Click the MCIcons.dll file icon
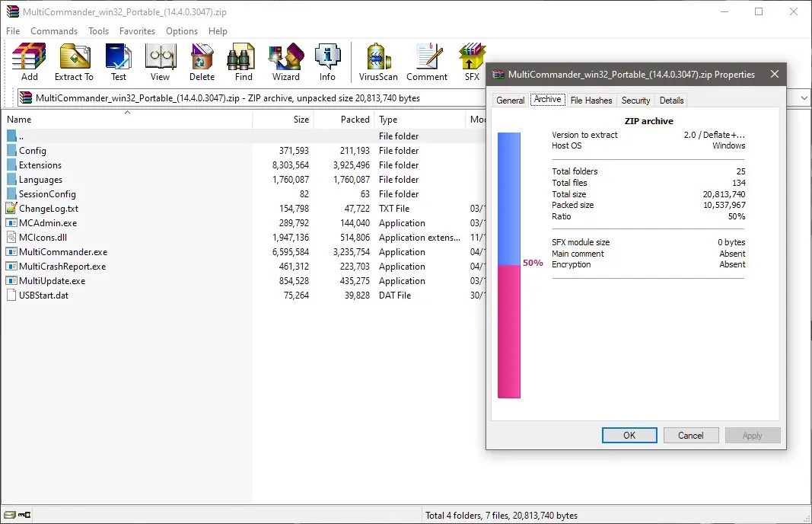 tap(11, 238)
